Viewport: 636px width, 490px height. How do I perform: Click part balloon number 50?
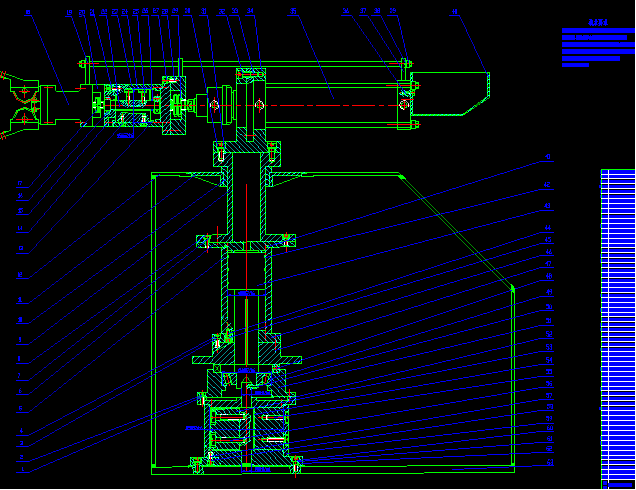tap(549, 307)
